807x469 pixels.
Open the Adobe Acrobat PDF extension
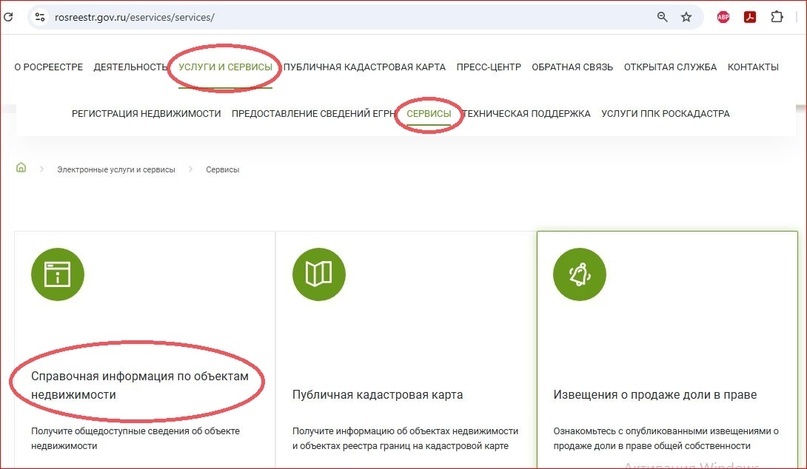(x=750, y=17)
